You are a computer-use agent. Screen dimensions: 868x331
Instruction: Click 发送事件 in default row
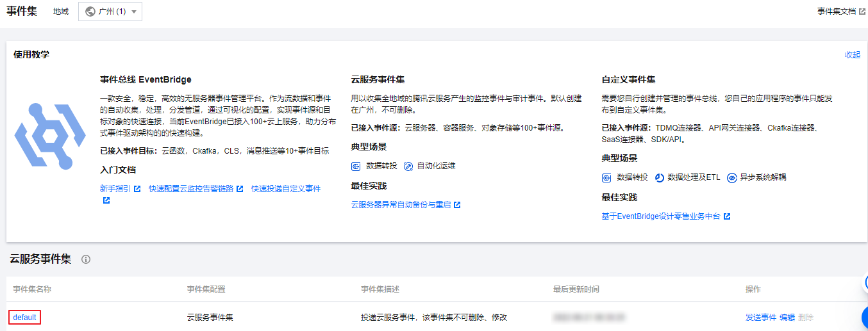point(761,318)
